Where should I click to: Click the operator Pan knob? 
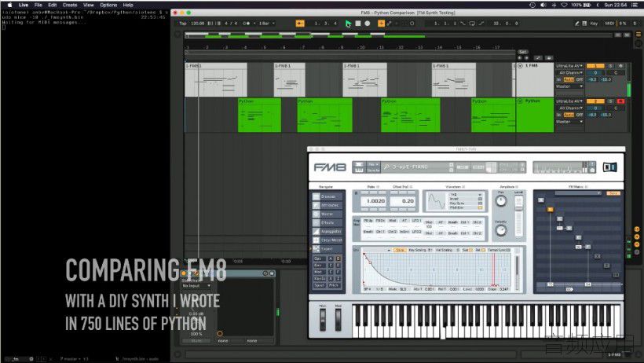(501, 201)
